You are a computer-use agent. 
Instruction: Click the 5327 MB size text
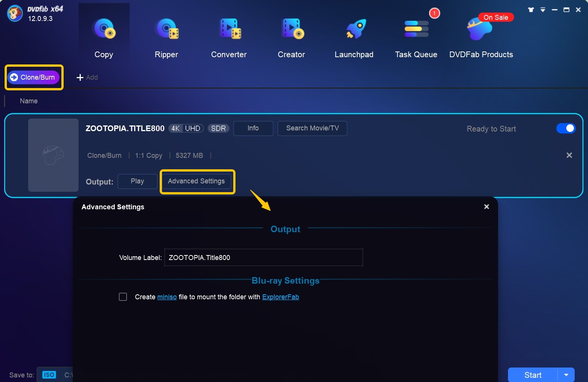point(189,156)
